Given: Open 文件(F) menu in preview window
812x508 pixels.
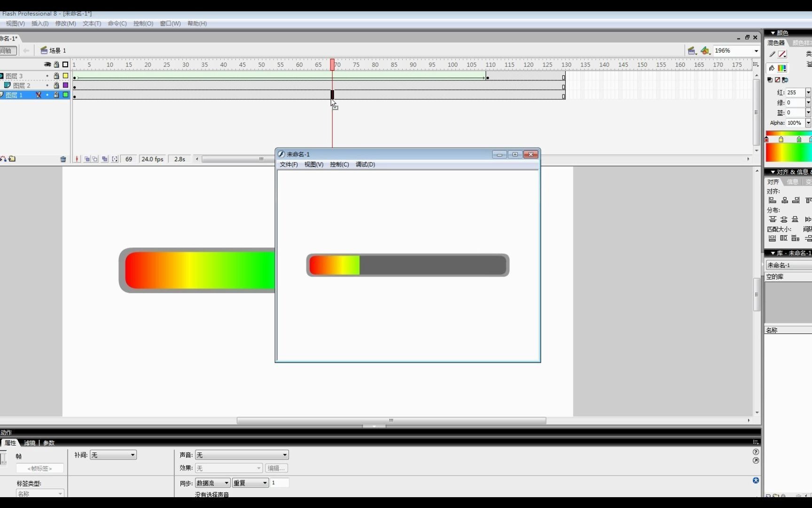Looking at the screenshot, I should 289,165.
